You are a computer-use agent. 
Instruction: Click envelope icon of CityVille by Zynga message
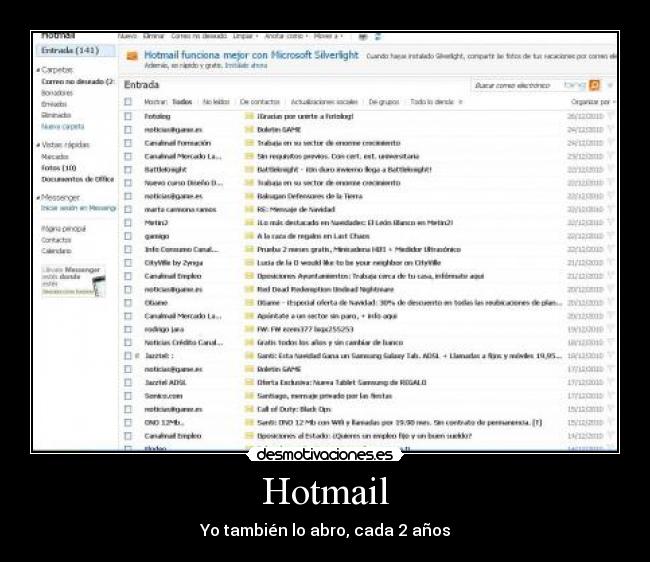click(x=249, y=263)
